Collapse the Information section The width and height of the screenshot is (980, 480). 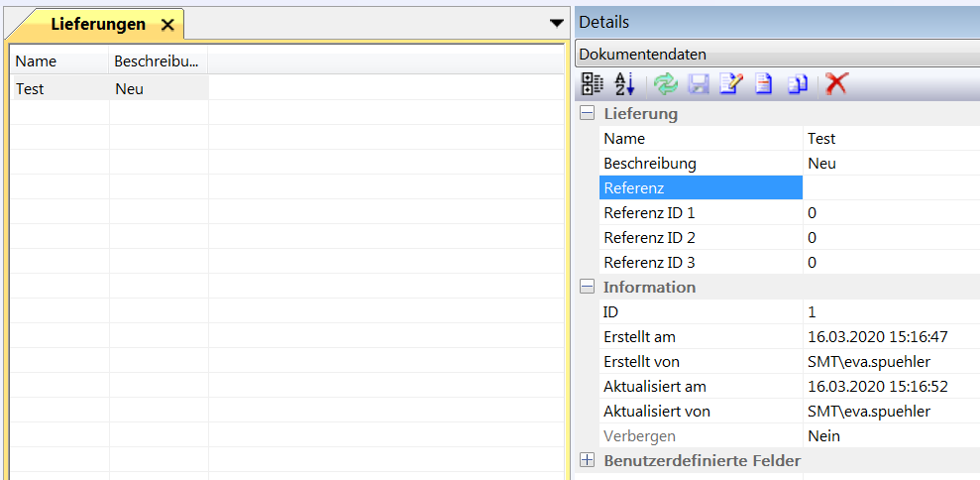point(588,287)
